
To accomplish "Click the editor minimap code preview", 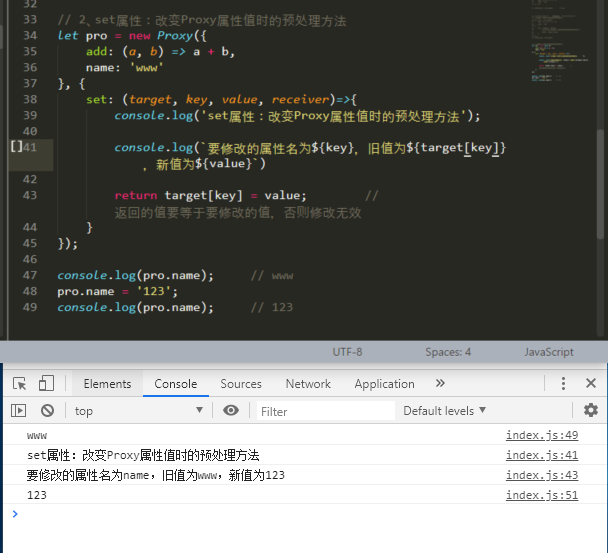I will pos(560,43).
